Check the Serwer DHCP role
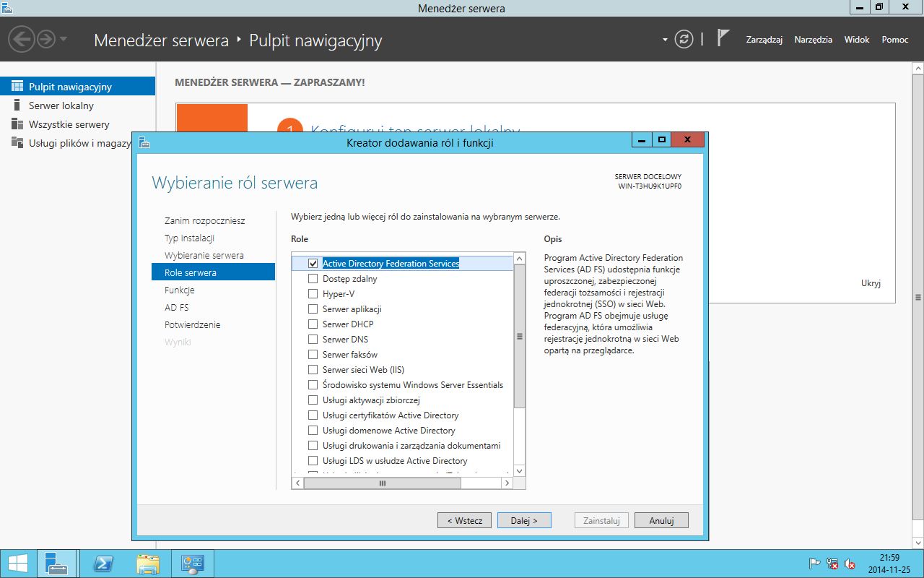The width and height of the screenshot is (924, 578). coord(313,324)
